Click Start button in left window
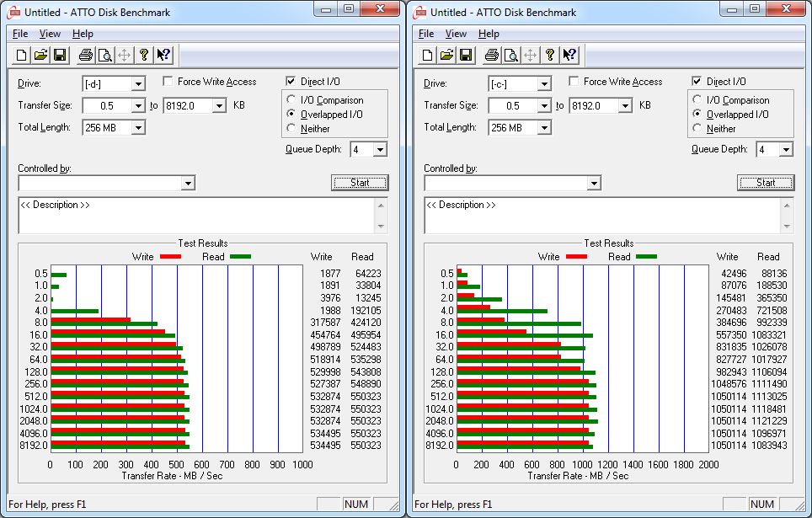This screenshot has width=812, height=518. [360, 182]
